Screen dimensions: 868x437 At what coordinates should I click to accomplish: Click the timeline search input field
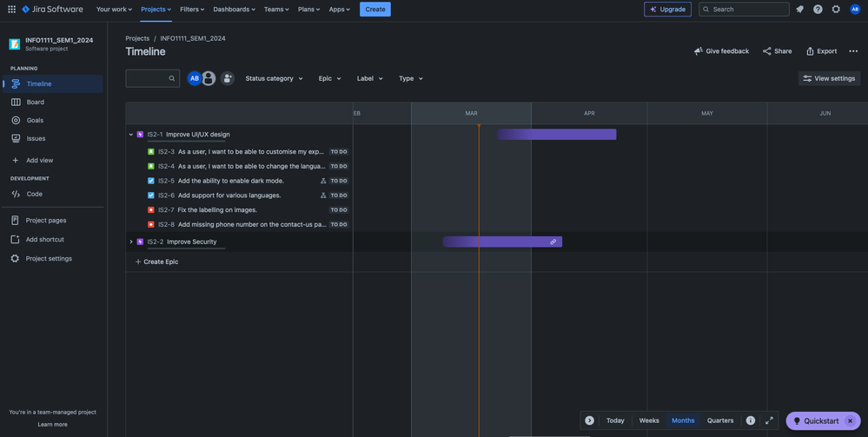(148, 78)
